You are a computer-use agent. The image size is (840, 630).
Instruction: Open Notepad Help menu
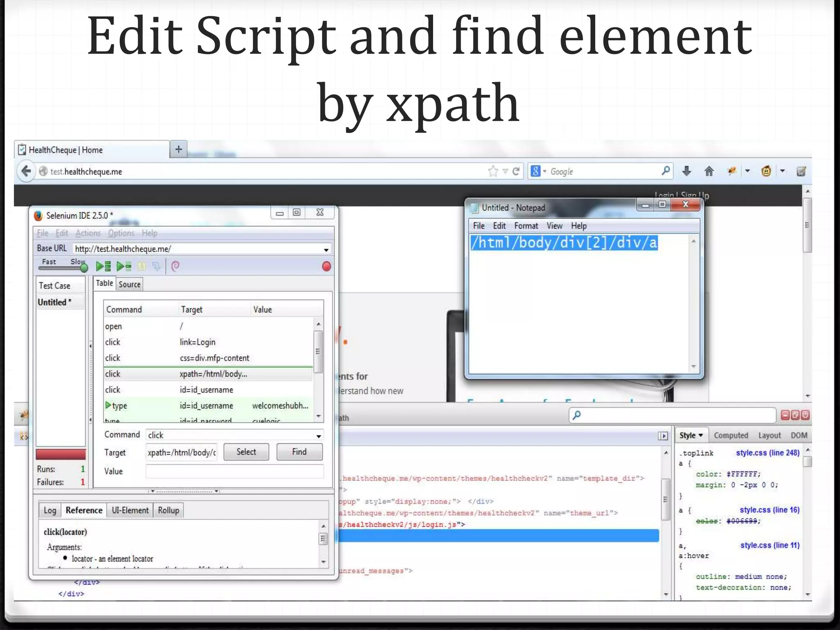pos(579,226)
